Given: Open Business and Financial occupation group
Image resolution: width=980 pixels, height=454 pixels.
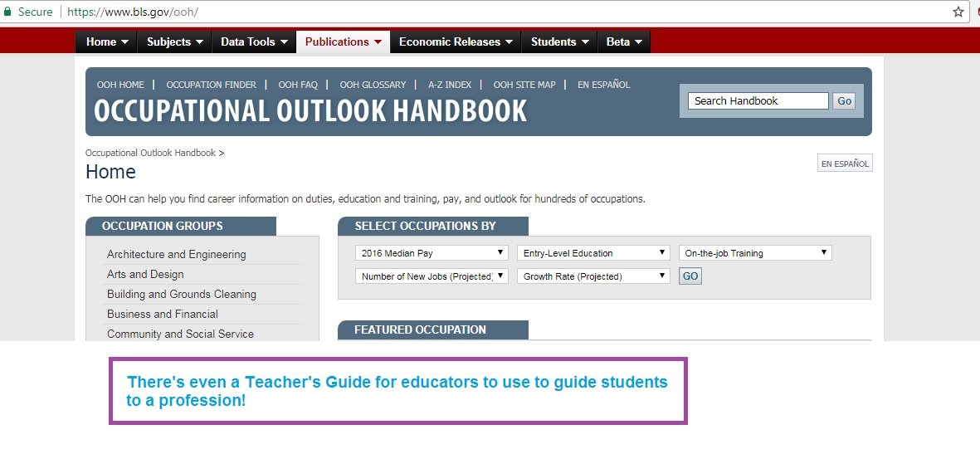Looking at the screenshot, I should tap(163, 314).
